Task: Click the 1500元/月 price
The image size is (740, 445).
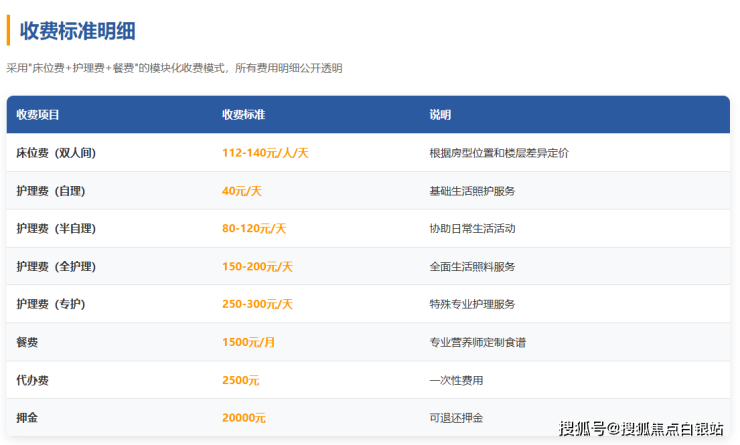Action: (x=248, y=342)
